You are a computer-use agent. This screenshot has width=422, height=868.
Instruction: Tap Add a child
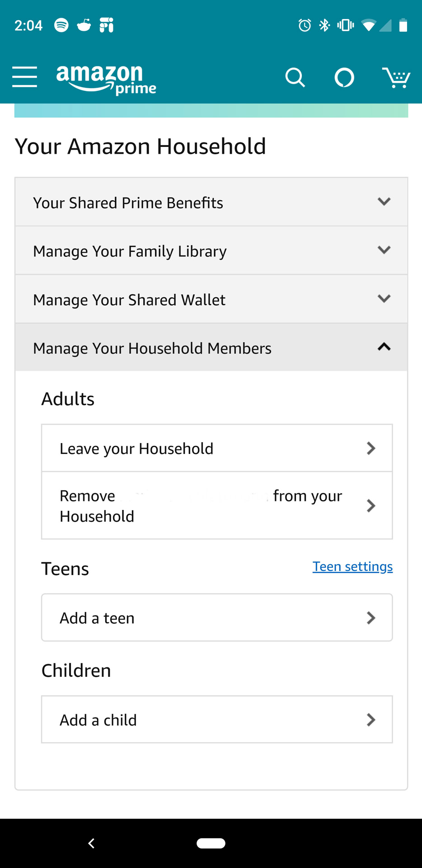pos(217,719)
